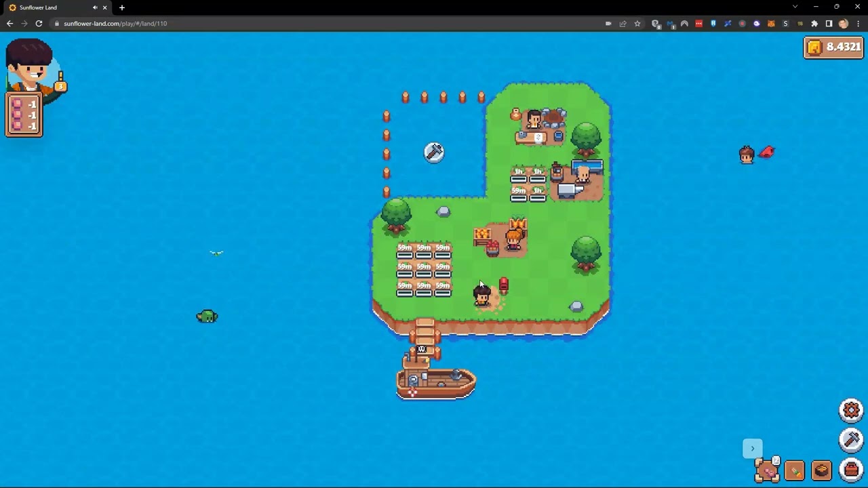
Task: Click the top-left 59m crop plot
Action: [405, 251]
